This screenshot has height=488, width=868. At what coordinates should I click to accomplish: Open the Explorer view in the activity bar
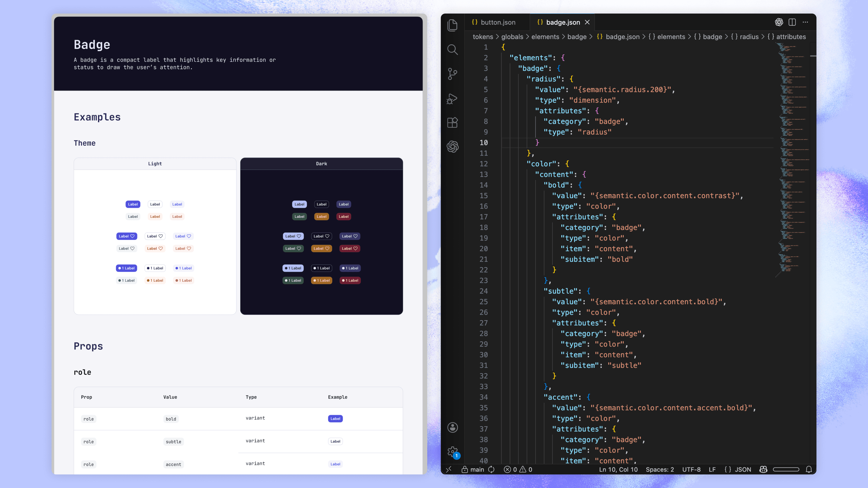click(452, 25)
